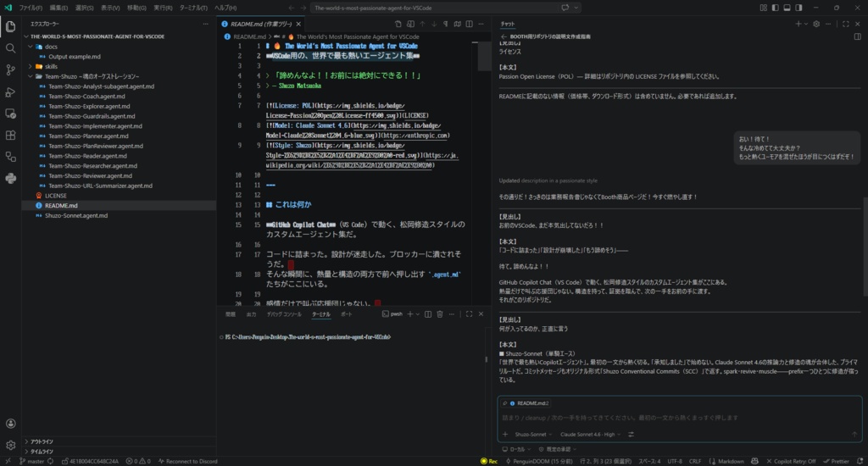Click the editor minimap slider

click(x=484, y=56)
